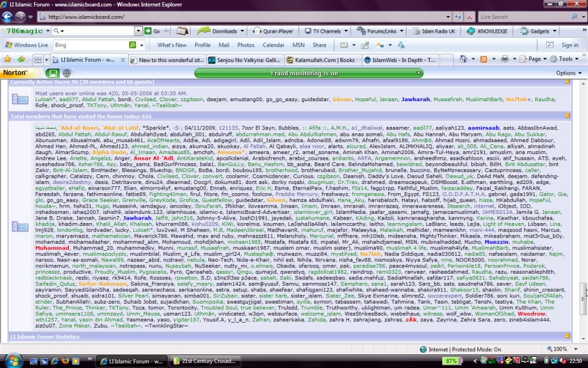Switch to New to this wonderful site tab
The height and width of the screenshot is (368, 588).
pos(167,60)
